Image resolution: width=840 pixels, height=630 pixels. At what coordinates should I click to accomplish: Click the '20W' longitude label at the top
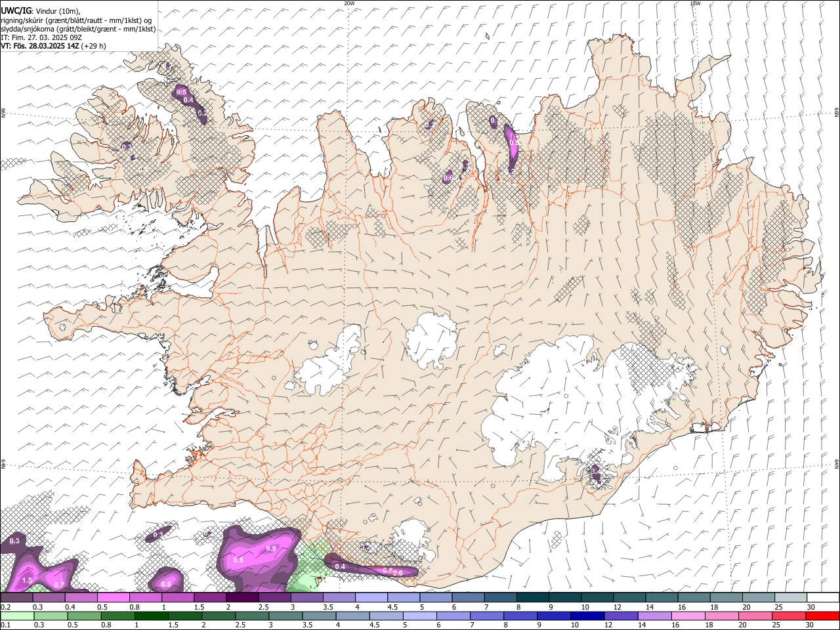click(349, 3)
